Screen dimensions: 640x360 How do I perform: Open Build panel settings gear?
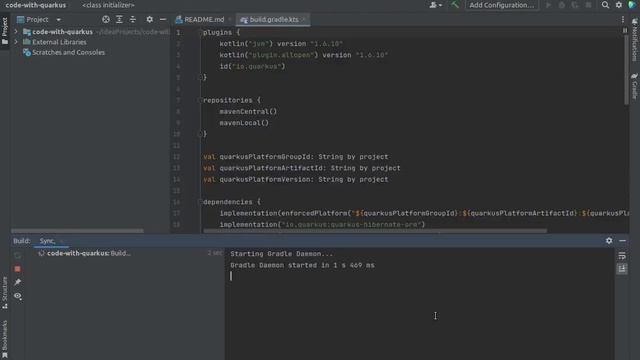[609, 241]
